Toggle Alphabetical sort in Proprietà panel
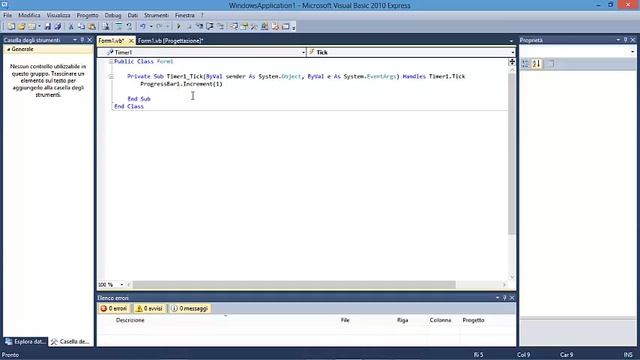 click(536, 64)
